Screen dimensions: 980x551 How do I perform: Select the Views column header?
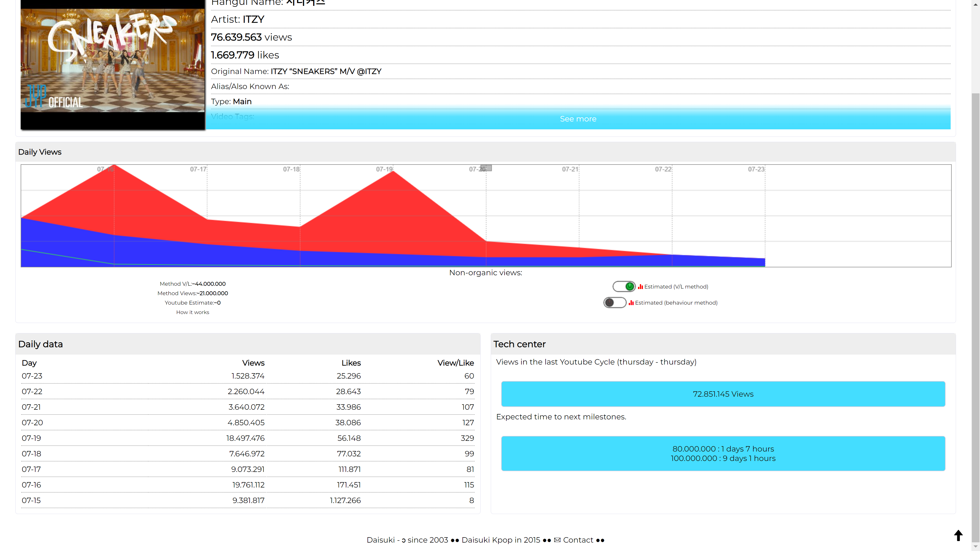(253, 363)
